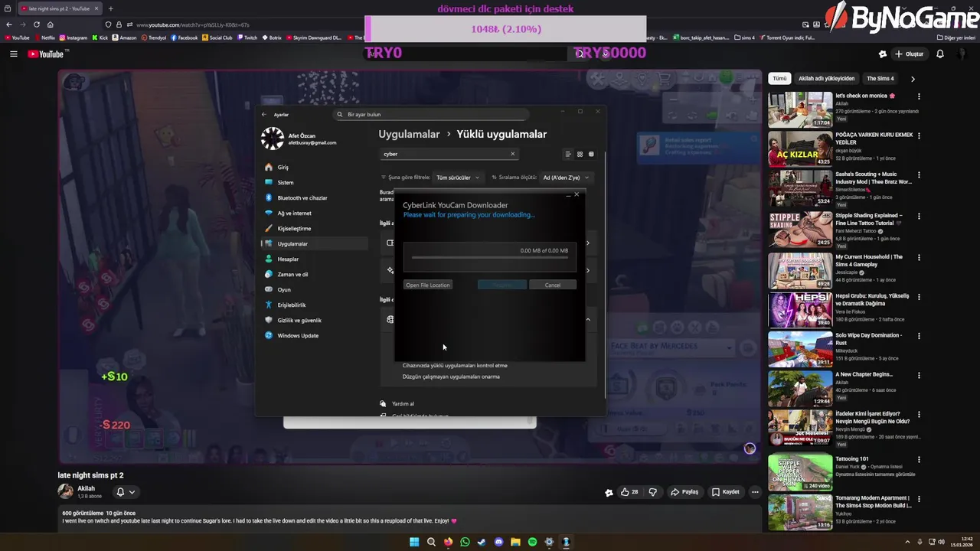Click Kaydet to save the video
Screen dimensions: 980x551
725,492
